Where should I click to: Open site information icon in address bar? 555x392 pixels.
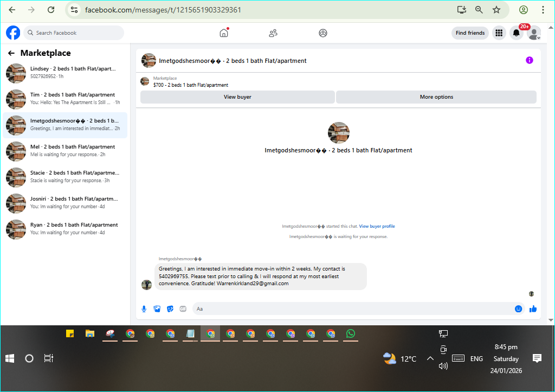(x=74, y=10)
